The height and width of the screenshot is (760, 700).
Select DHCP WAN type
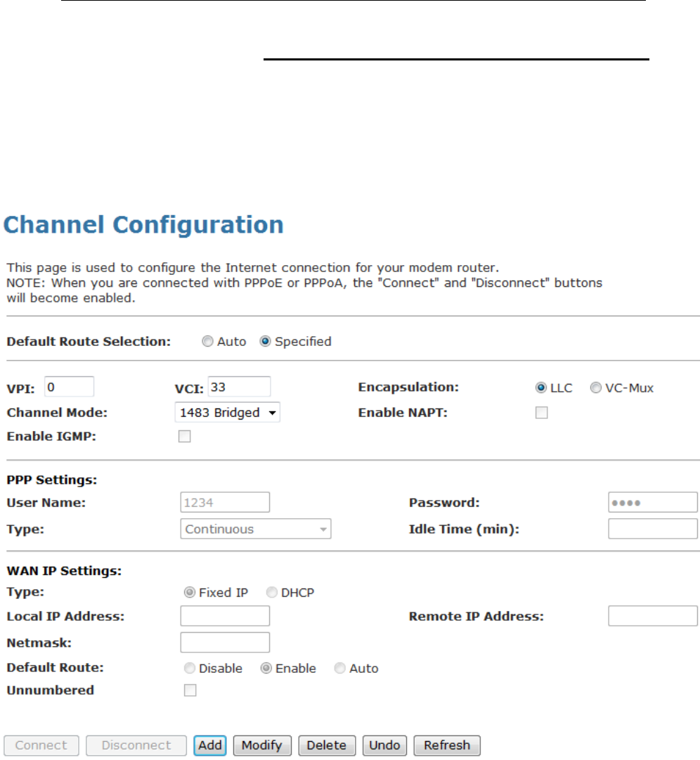(272, 592)
